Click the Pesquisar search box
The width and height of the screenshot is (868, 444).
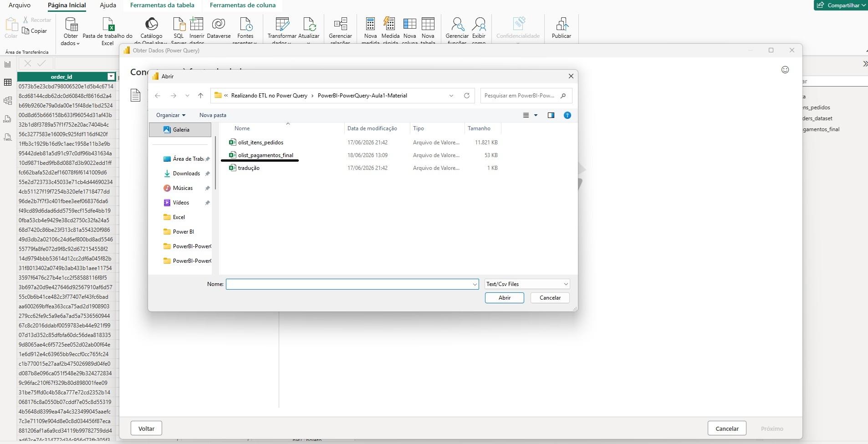pyautogui.click(x=526, y=96)
